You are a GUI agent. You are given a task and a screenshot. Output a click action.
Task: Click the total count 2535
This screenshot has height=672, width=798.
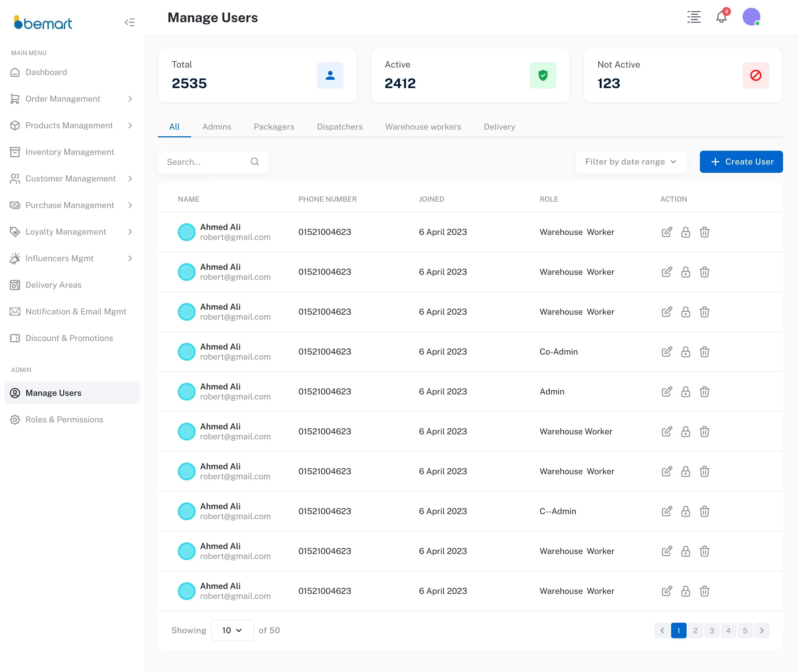coord(189,83)
